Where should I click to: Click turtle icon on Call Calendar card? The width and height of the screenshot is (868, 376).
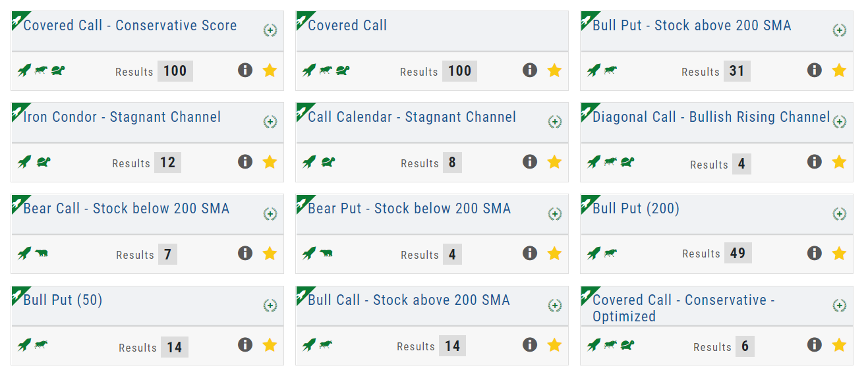(328, 161)
